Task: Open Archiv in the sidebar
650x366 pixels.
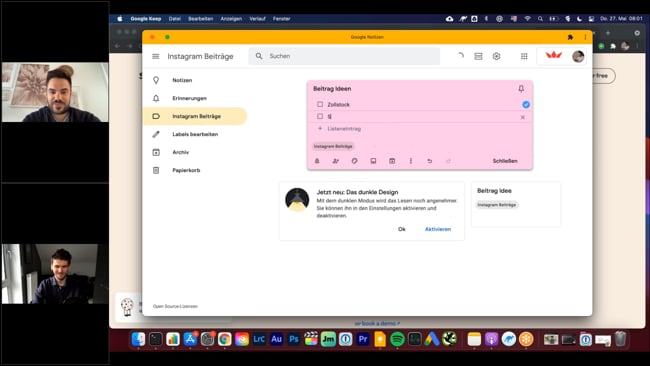Action: tap(195, 152)
